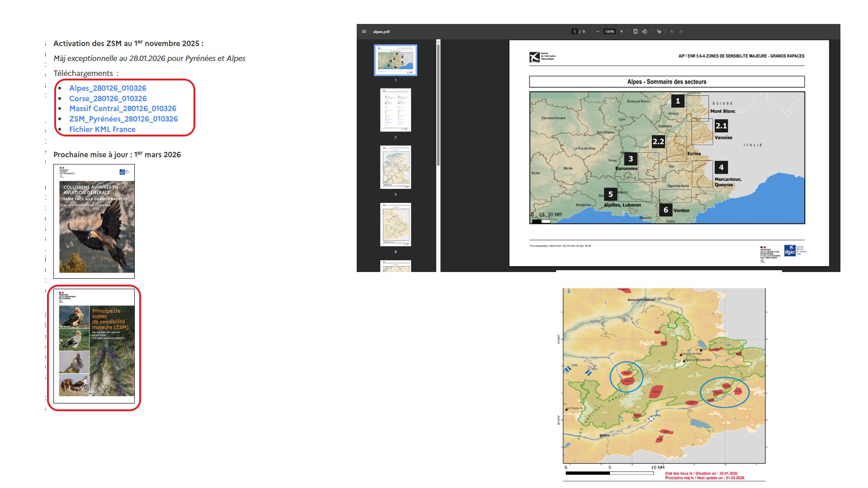Click the redo arrow in PDF toolbar
868x488 pixels.
pyautogui.click(x=681, y=32)
